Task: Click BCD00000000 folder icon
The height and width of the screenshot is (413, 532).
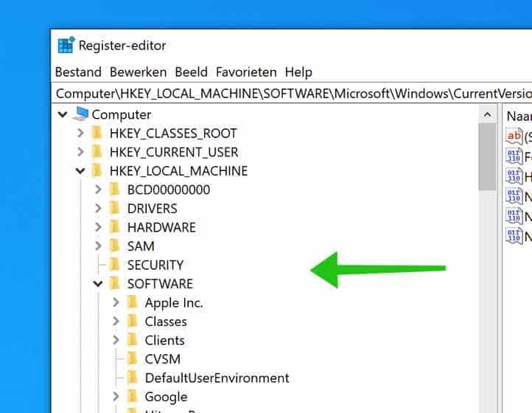Action: point(115,190)
